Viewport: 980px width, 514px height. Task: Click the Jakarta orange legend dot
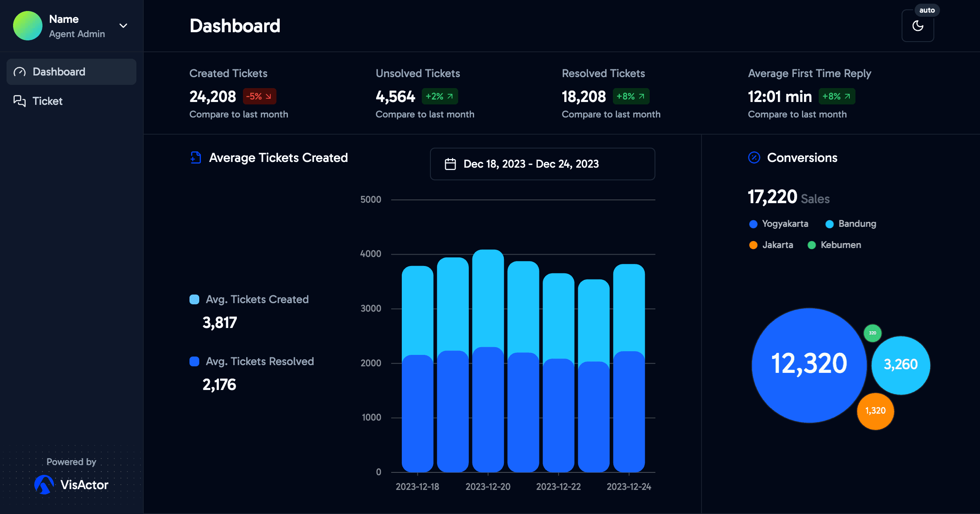click(x=753, y=245)
